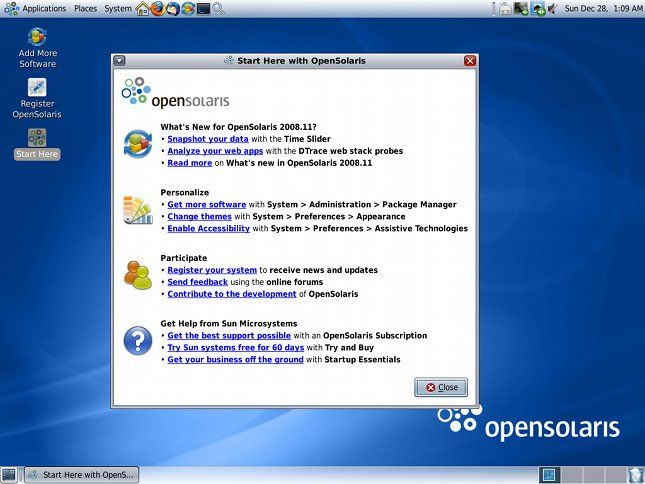Launch the Home Folder panel icon
This screenshot has width=645, height=484.
point(143,8)
